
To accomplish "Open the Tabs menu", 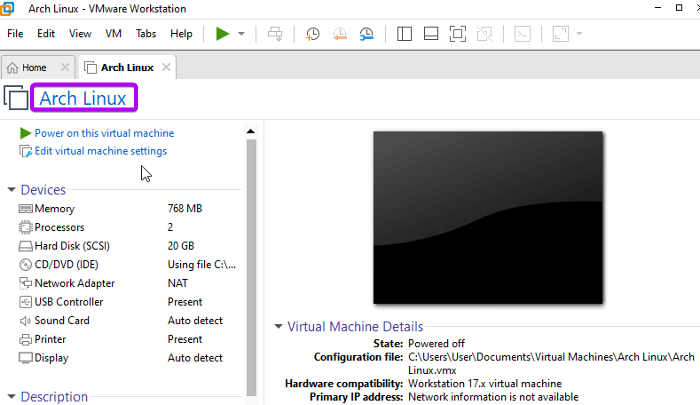I will point(146,33).
